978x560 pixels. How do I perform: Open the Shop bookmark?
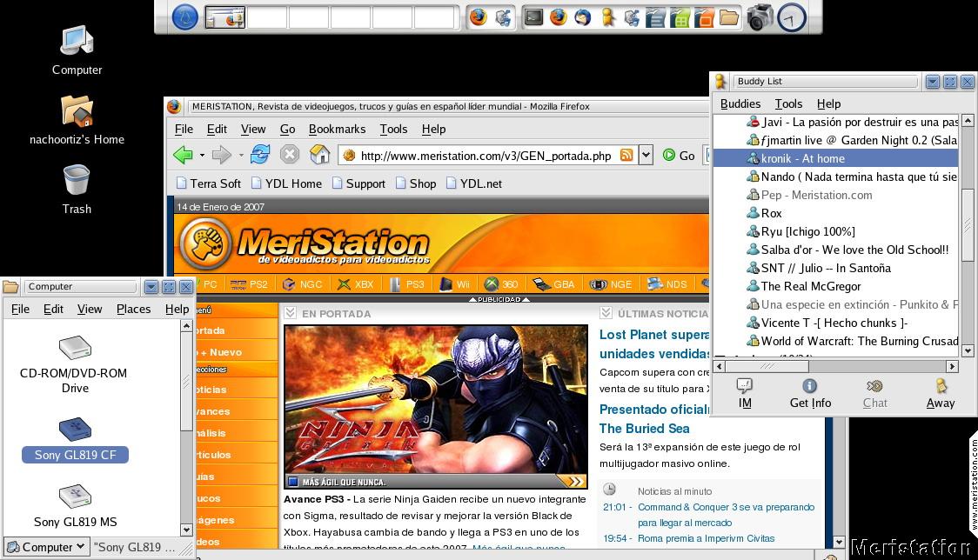(x=415, y=183)
